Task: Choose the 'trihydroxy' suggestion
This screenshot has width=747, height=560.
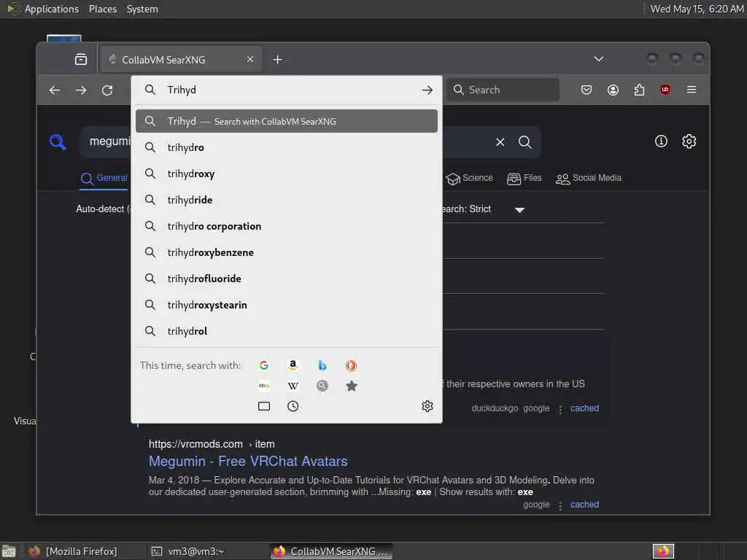Action: (286, 174)
